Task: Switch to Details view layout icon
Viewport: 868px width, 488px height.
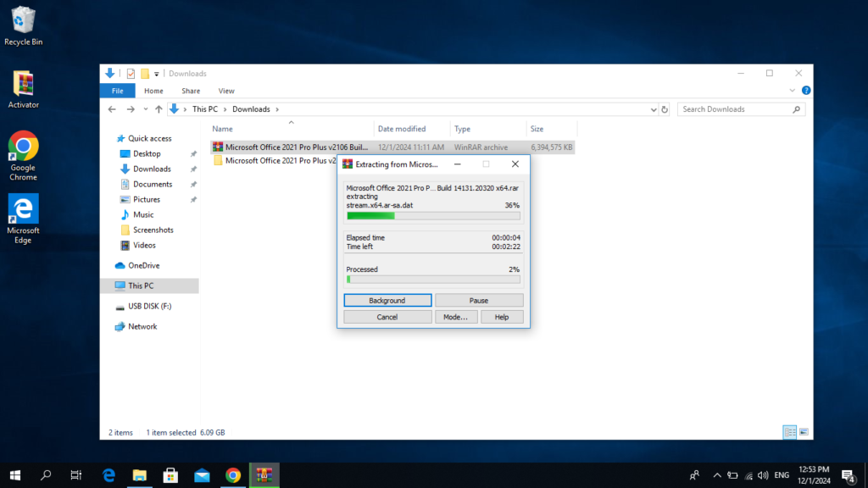Action: [x=790, y=432]
